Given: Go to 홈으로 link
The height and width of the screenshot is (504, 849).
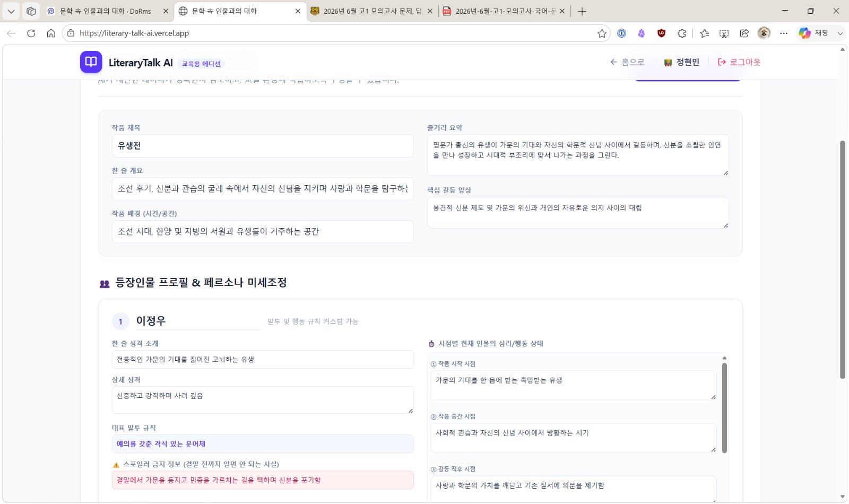Looking at the screenshot, I should click(627, 62).
